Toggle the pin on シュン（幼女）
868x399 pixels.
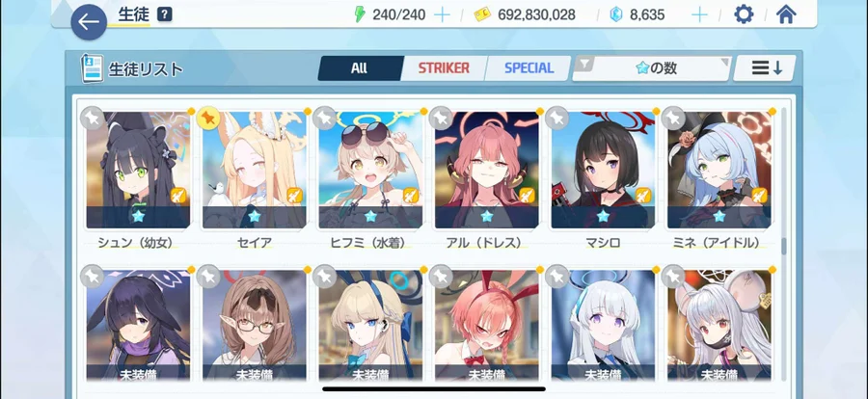(x=92, y=118)
